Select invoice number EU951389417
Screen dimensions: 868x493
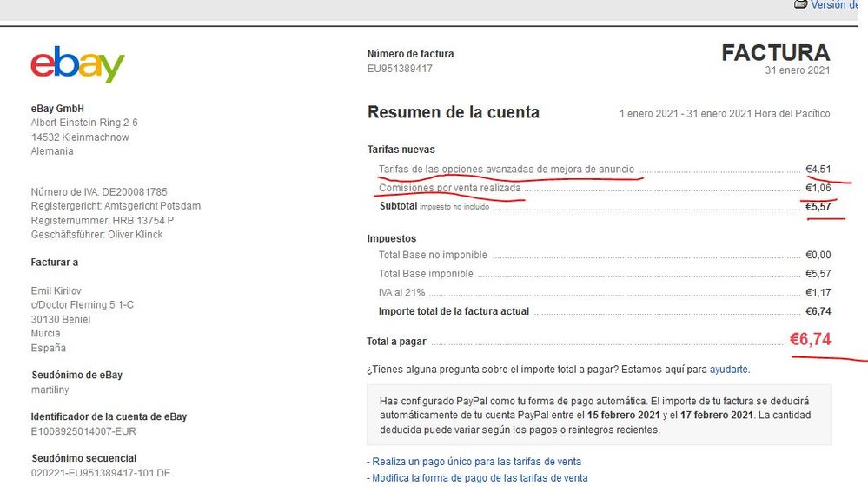(x=400, y=69)
